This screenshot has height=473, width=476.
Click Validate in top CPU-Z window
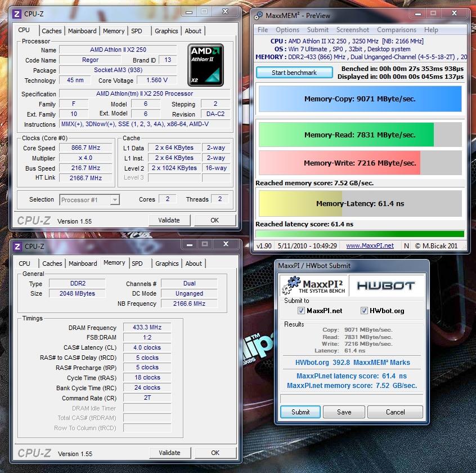(169, 220)
